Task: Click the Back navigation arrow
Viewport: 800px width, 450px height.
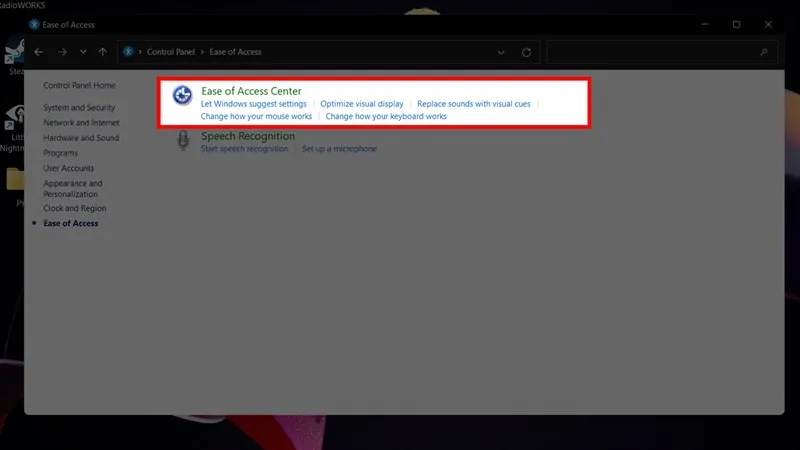Action: (x=38, y=52)
